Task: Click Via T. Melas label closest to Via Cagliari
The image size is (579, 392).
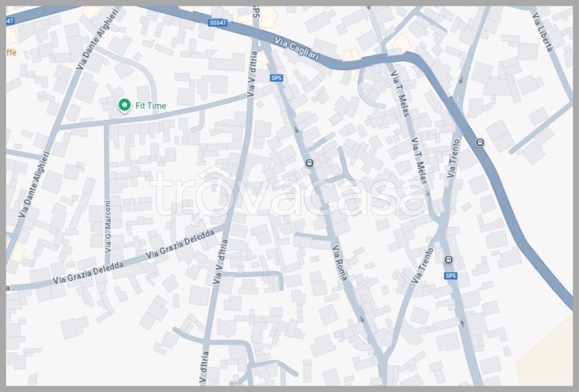Action: 400,94
